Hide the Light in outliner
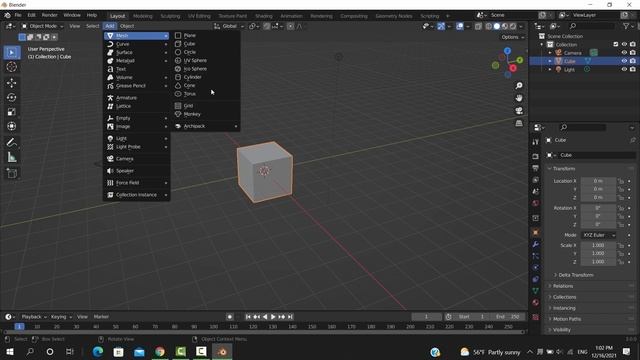The image size is (640, 360). point(624,69)
